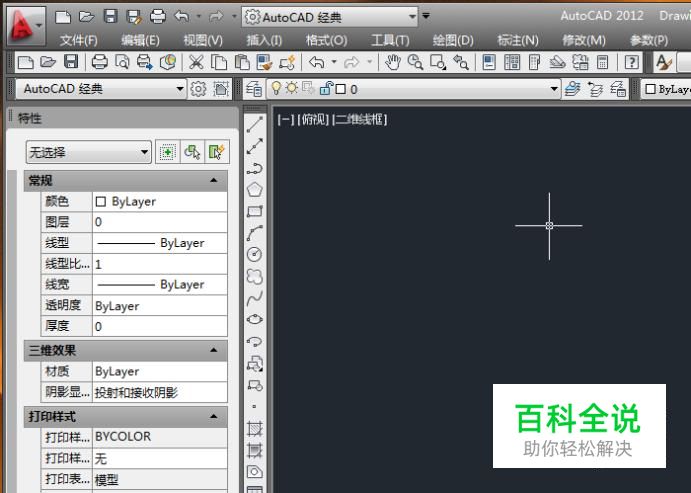The height and width of the screenshot is (493, 691).
Task: Open the 插入(I) menu
Action: [x=264, y=41]
